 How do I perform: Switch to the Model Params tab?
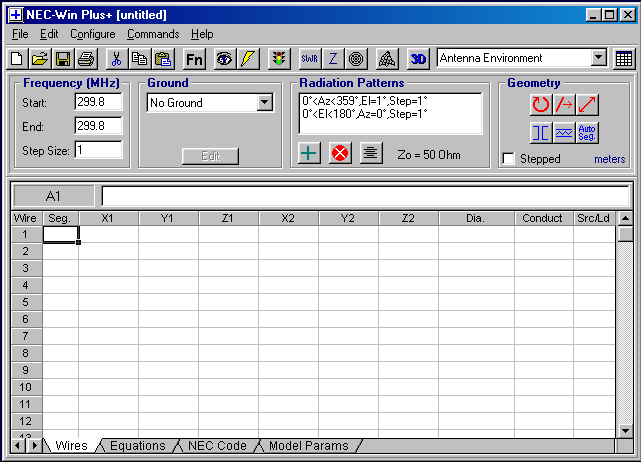pyautogui.click(x=309, y=446)
